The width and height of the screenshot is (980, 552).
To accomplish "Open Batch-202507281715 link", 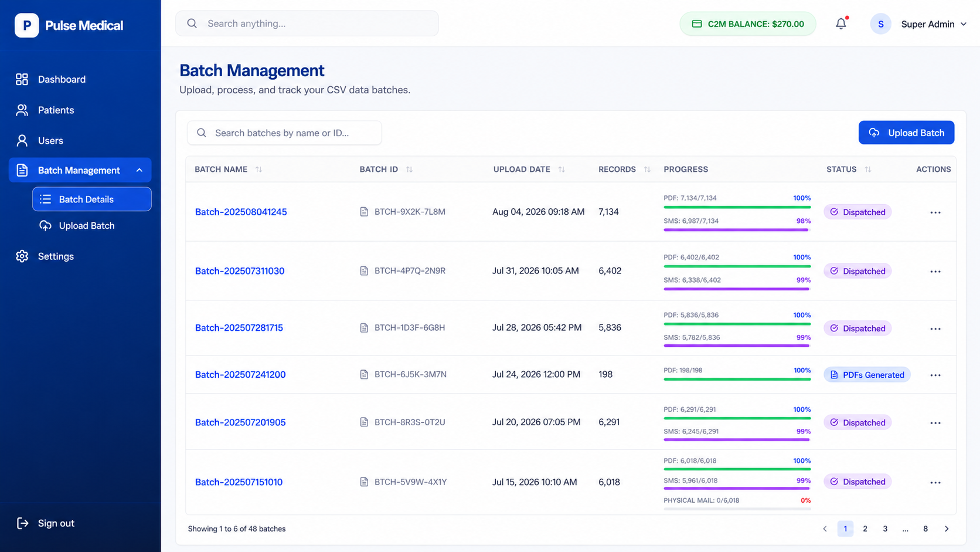I will pos(239,328).
